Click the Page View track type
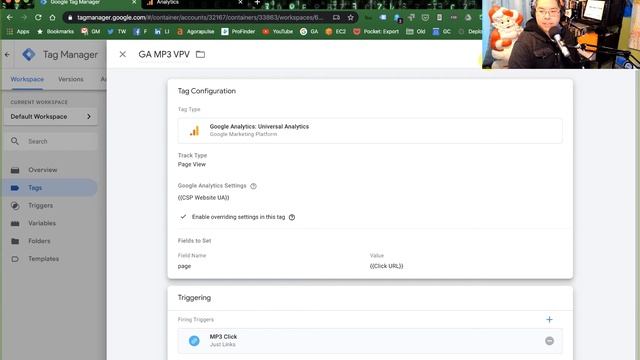The height and width of the screenshot is (360, 640). 192,164
